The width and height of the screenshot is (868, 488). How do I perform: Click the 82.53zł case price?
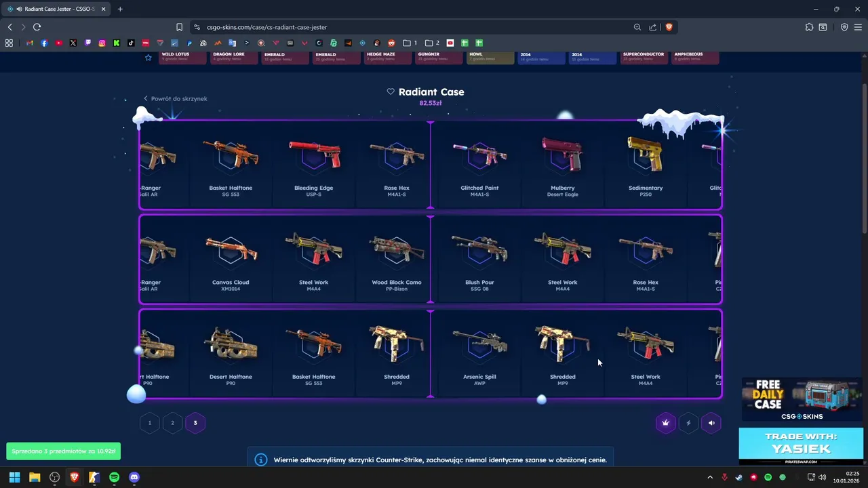click(431, 103)
